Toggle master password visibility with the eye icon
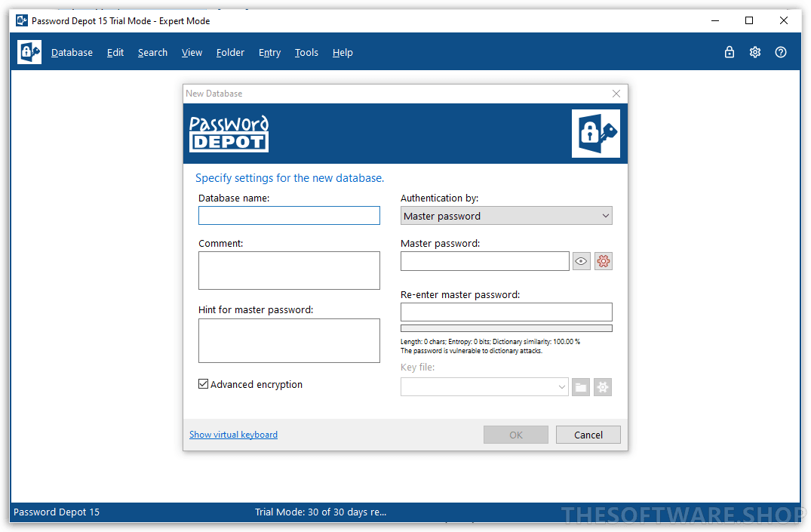 [x=582, y=261]
